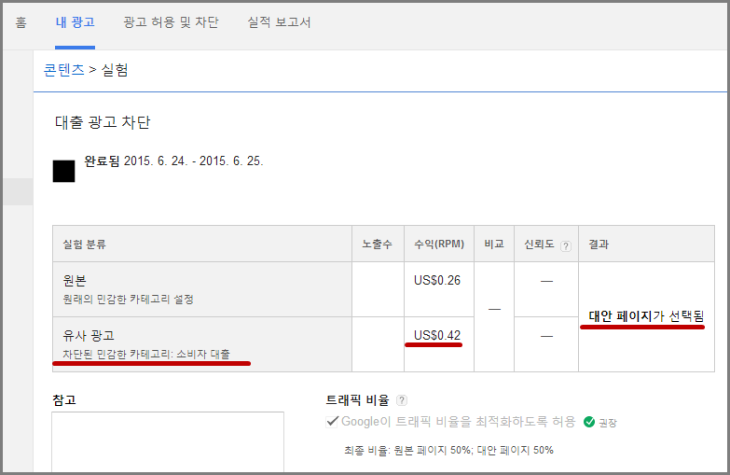The width and height of the screenshot is (730, 475).
Task: Click the US$0.42 RPM value
Action: pyautogui.click(x=437, y=335)
